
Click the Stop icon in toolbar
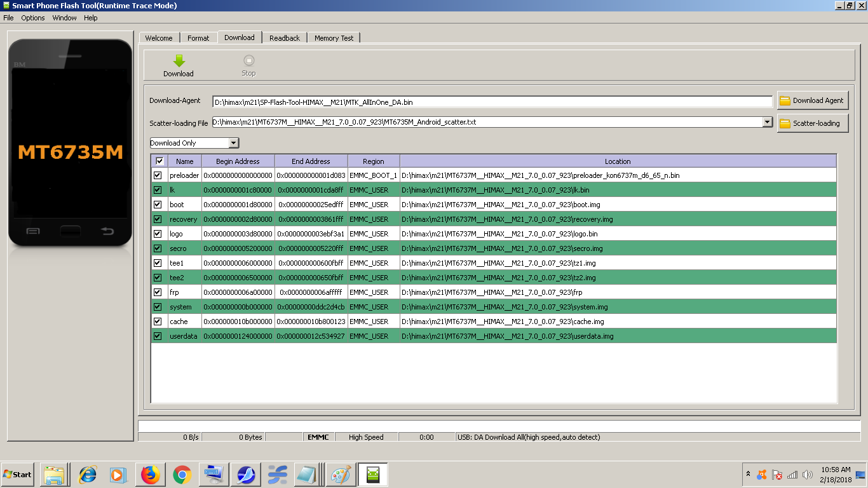click(248, 60)
